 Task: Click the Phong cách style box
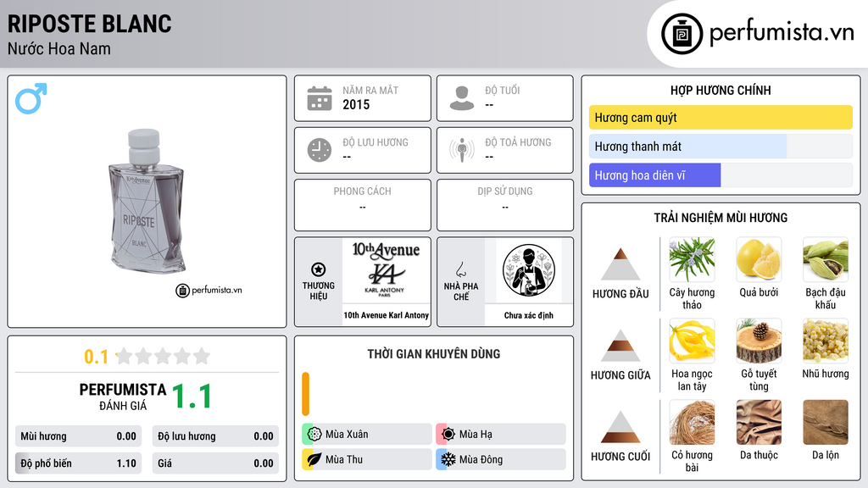point(363,205)
